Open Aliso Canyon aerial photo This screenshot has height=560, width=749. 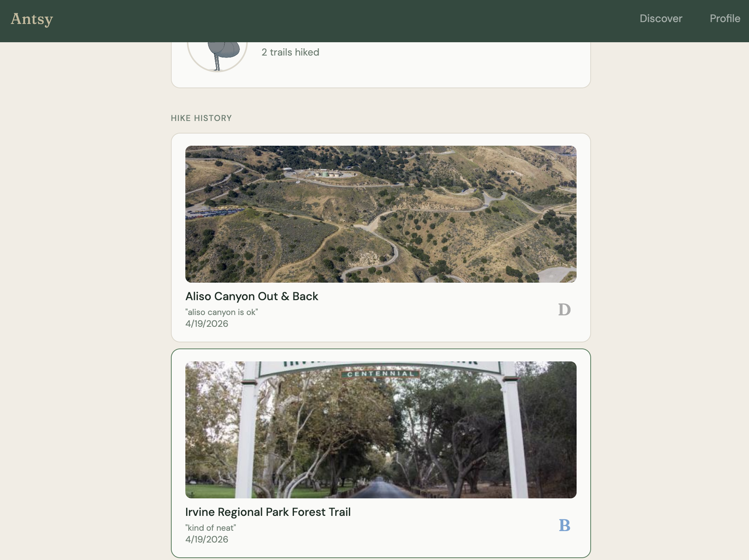[381, 214]
